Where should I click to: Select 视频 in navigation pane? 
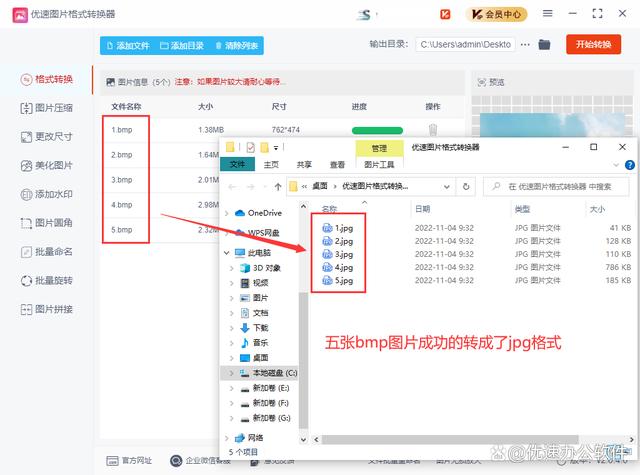pos(254,283)
